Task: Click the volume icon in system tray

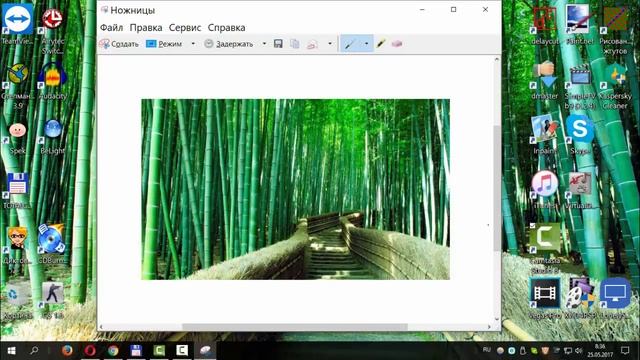Action: point(578,351)
